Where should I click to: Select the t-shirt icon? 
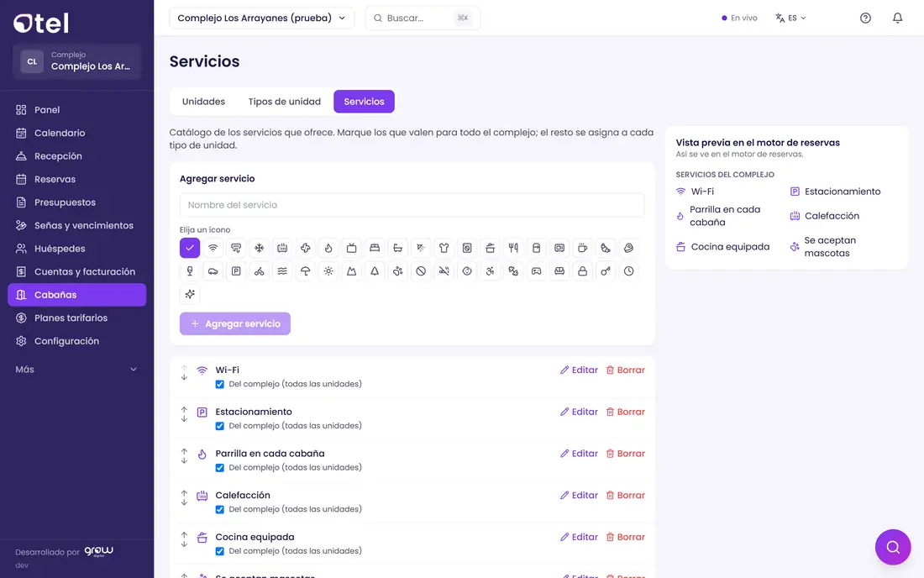[444, 248]
